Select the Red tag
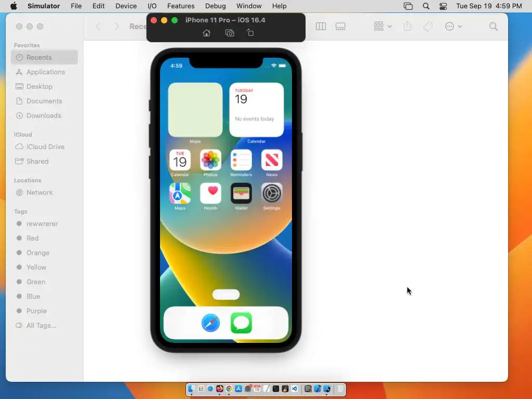Viewport: 532px width, 399px height. [45, 238]
